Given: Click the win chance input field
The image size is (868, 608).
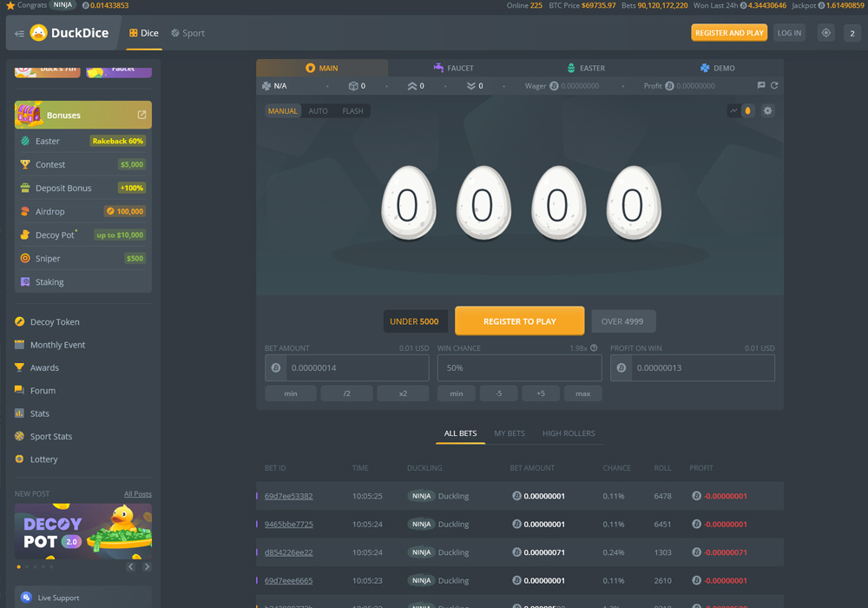Looking at the screenshot, I should 519,367.
